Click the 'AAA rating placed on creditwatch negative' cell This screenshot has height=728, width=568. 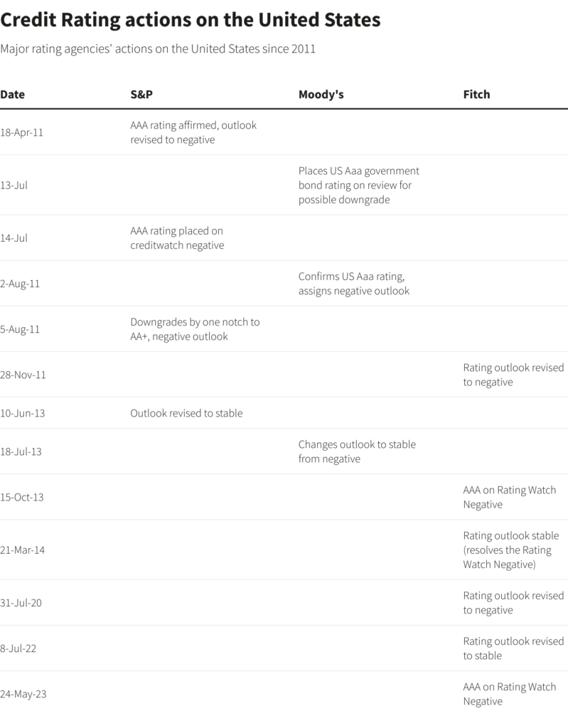tap(177, 238)
